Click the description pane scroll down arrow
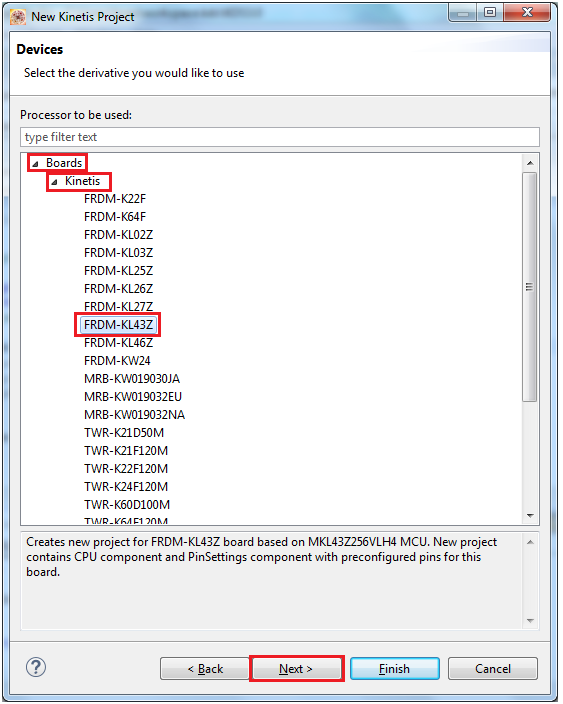The image size is (563, 704). pos(530,621)
